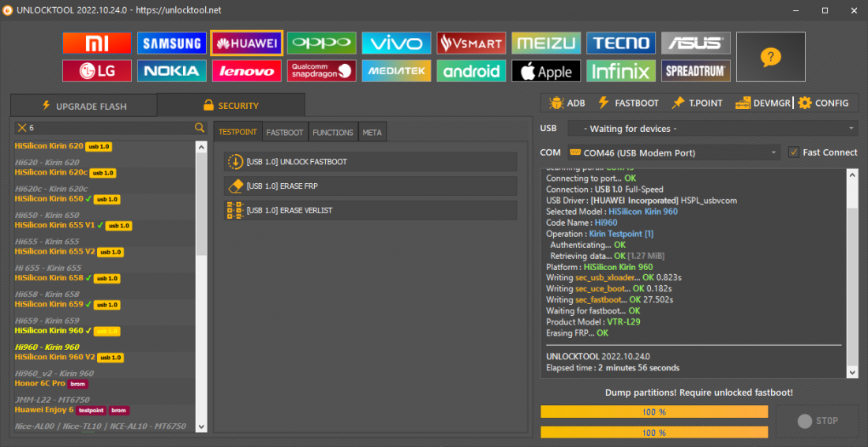Screen dimensions: 868x447
Task: Select the Nokia brand tile
Action: [x=171, y=71]
